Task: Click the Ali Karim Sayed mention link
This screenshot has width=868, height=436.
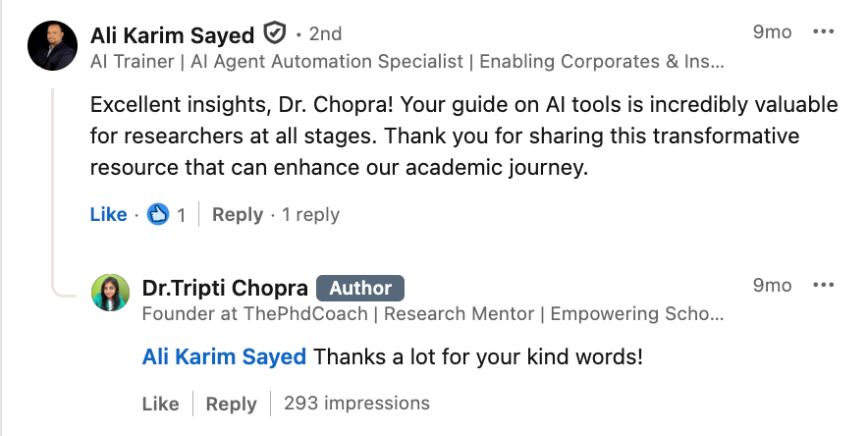Action: 224,356
